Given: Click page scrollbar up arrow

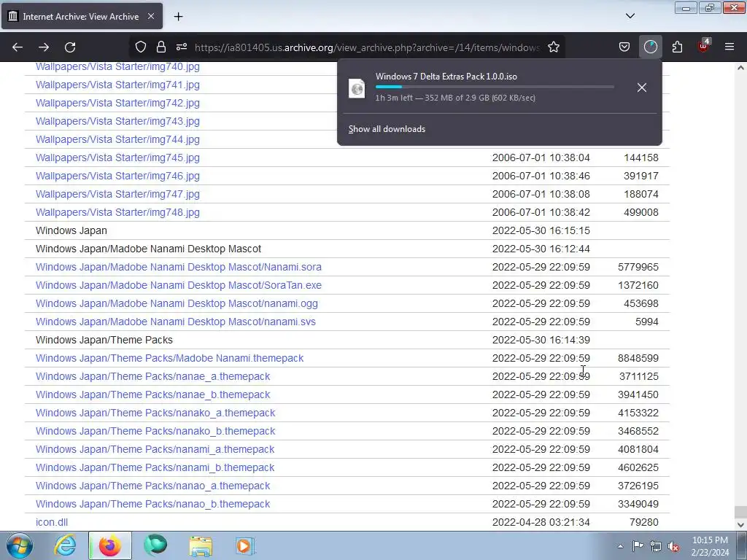Looking at the screenshot, I should coord(740,68).
